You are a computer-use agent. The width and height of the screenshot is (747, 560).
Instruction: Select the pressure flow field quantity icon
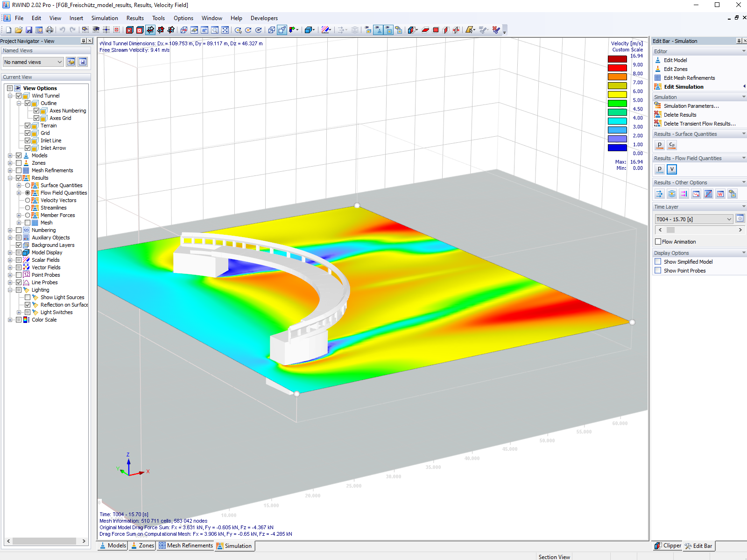[x=660, y=169]
